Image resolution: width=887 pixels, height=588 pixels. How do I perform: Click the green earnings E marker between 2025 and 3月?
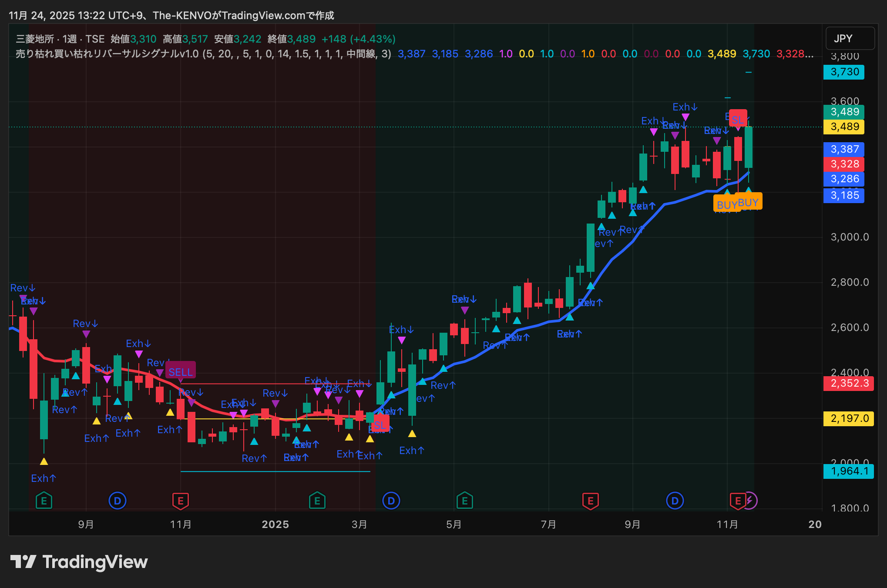coord(317,501)
